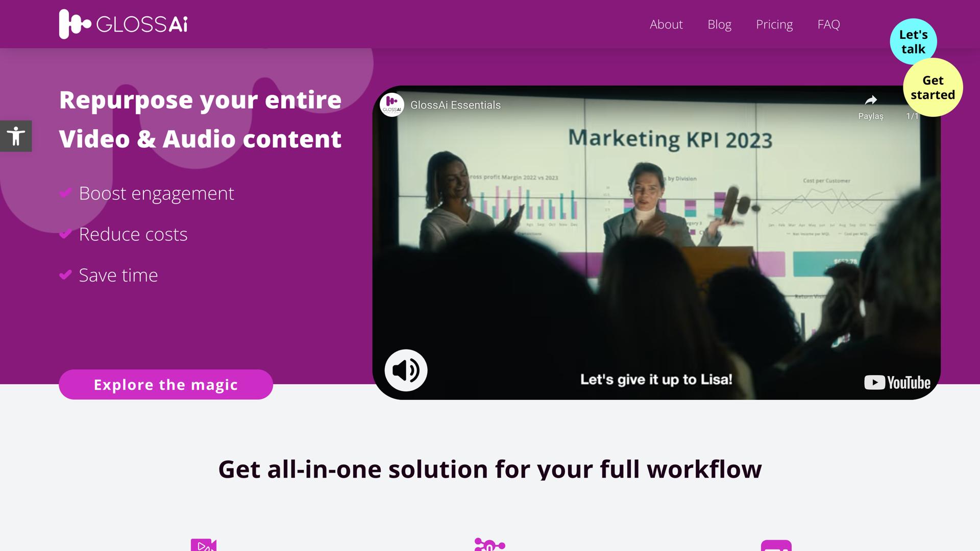The width and height of the screenshot is (980, 551).
Task: Open the GlossAi channel avatar on video
Action: [392, 105]
